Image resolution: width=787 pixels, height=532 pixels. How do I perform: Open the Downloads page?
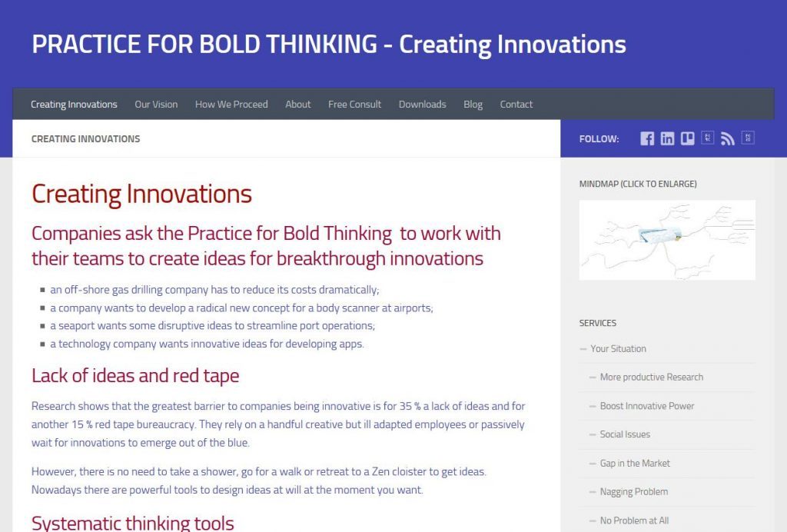point(423,105)
